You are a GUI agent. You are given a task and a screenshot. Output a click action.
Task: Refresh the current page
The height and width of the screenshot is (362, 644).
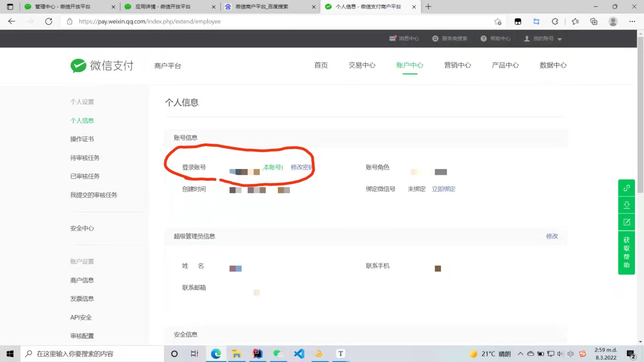tap(49, 21)
